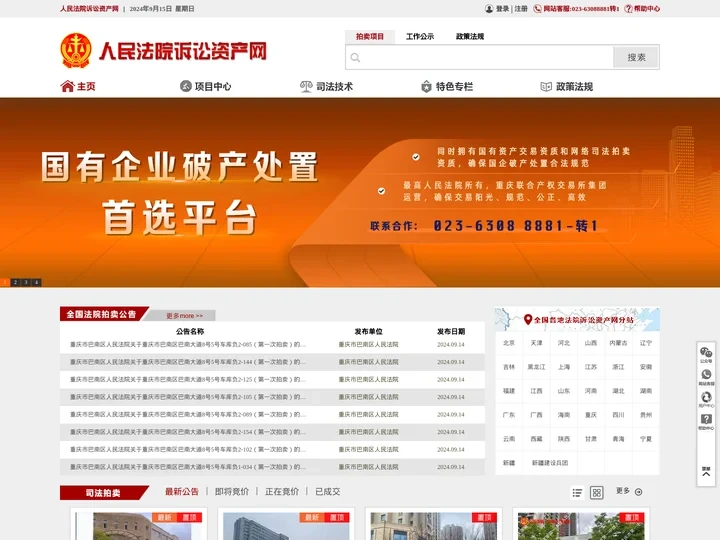Click the court emblem logo
This screenshot has height=540, width=720.
coord(76,51)
